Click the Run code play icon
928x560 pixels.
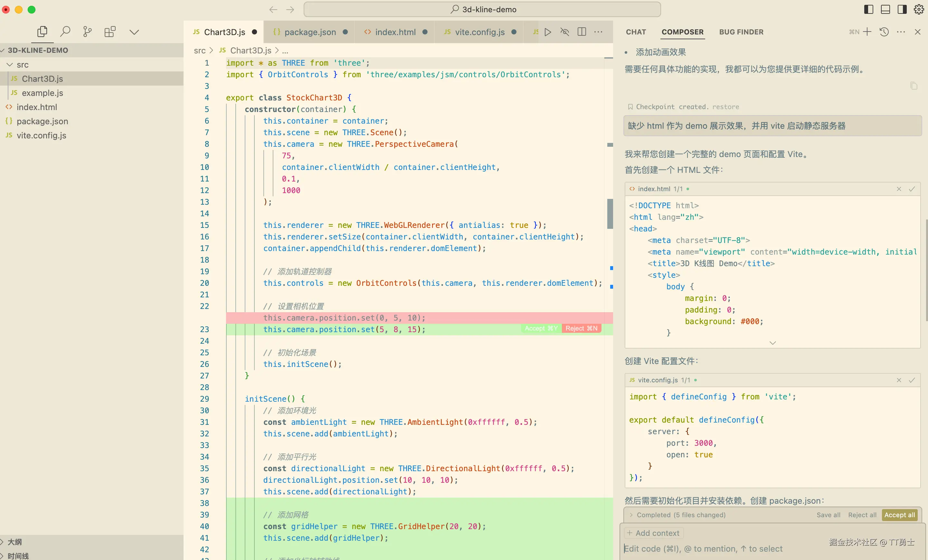click(x=548, y=32)
